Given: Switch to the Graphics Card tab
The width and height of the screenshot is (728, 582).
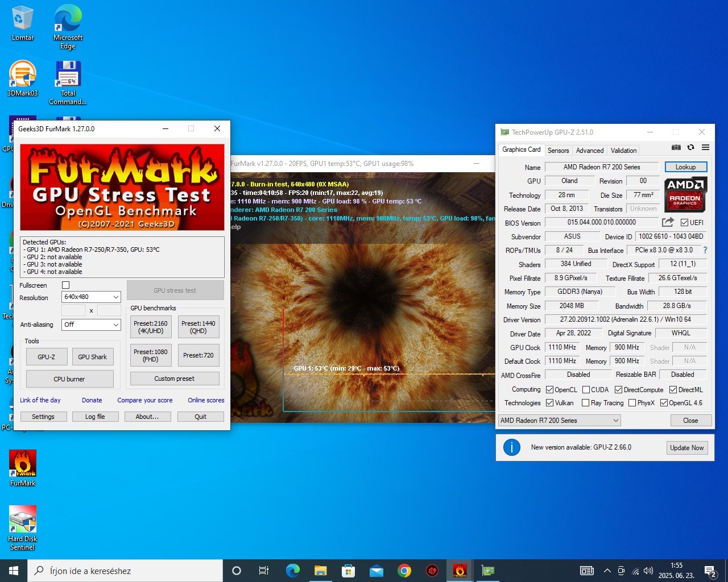Looking at the screenshot, I should click(x=521, y=149).
